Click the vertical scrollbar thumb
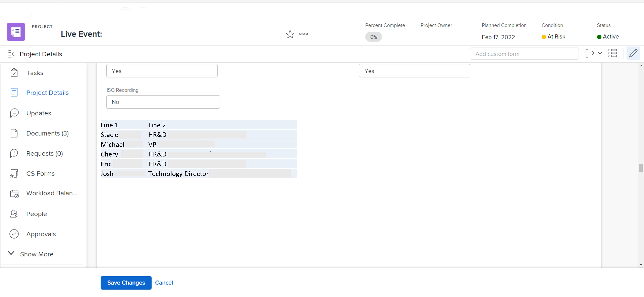This screenshot has height=297, width=644. pyautogui.click(x=641, y=168)
